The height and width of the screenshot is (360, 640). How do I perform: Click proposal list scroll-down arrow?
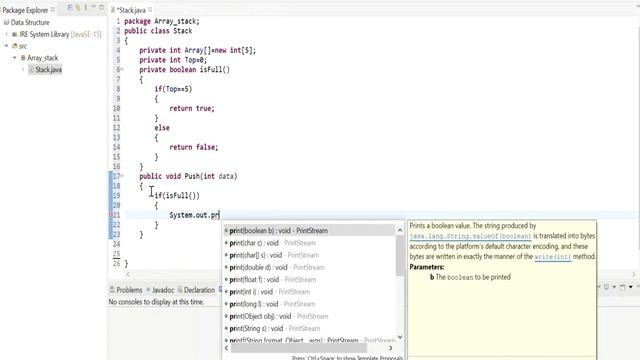pyautogui.click(x=400, y=337)
